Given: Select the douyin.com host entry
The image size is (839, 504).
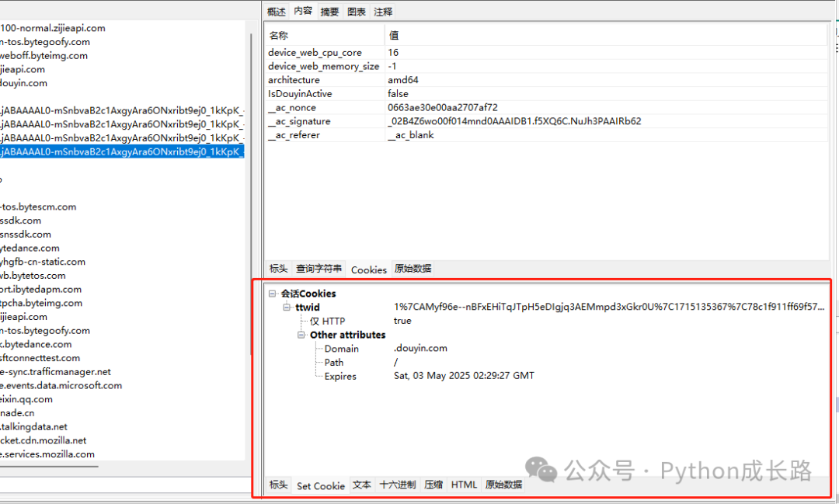Looking at the screenshot, I should pos(23,83).
